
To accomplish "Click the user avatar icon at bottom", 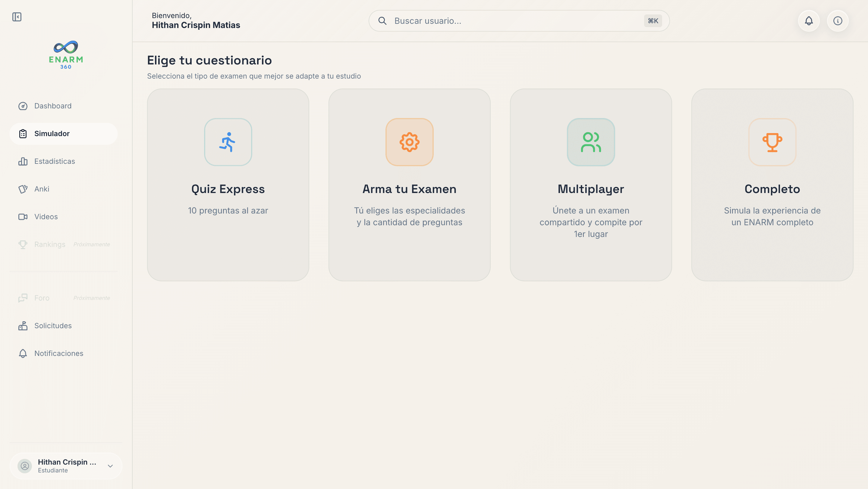I will 25,466.
